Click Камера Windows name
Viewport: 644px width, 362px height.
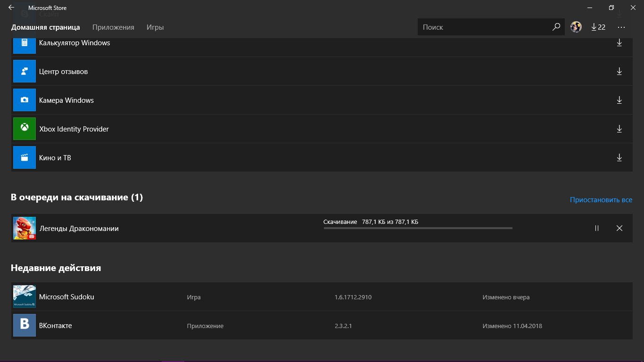click(x=66, y=100)
